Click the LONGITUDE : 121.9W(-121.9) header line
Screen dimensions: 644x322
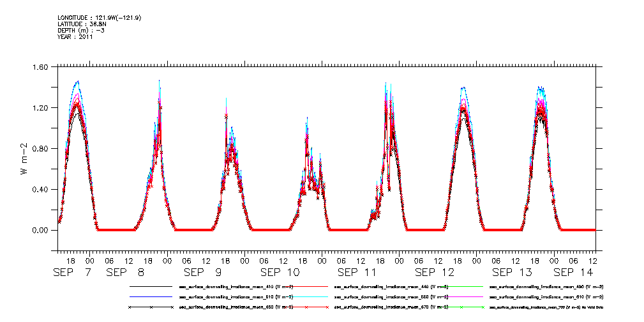pos(100,18)
